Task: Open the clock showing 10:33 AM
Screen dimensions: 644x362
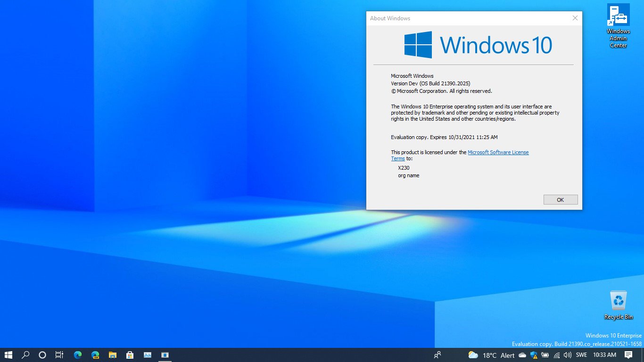Action: coord(604,355)
